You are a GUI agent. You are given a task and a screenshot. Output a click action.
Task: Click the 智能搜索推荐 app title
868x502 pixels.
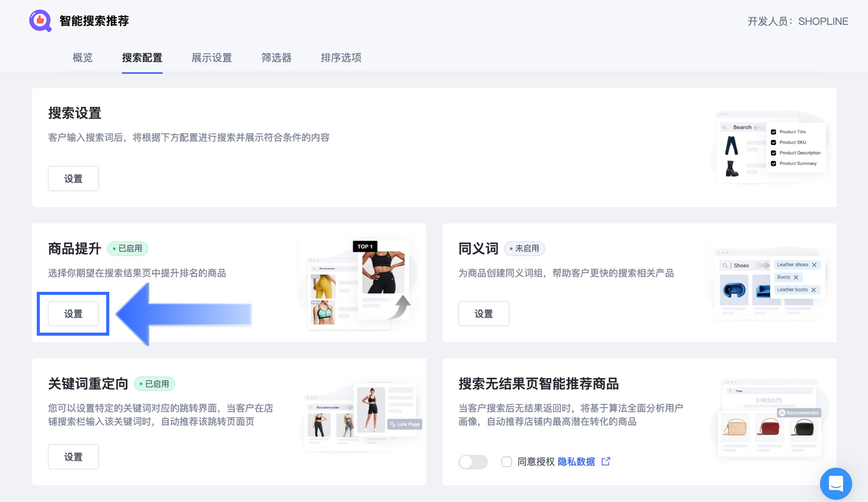(x=94, y=21)
